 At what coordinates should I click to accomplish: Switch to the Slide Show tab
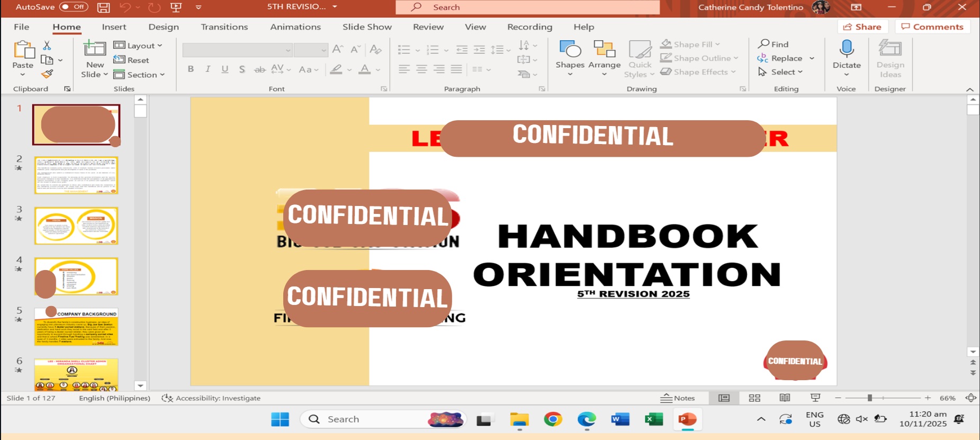[367, 27]
